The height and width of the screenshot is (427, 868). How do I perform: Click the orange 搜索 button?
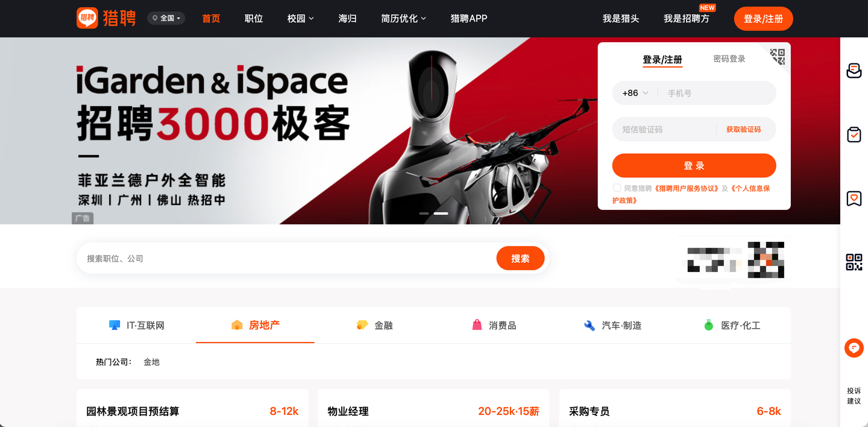click(521, 258)
